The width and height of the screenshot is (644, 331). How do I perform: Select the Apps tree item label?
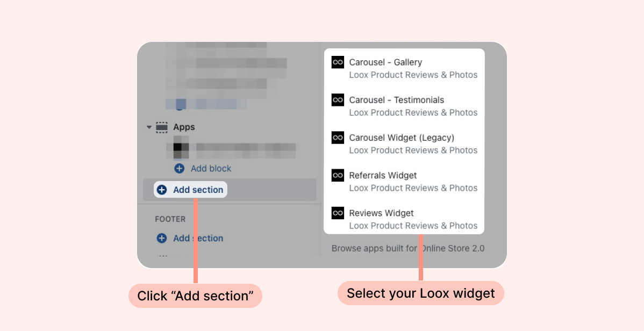[x=184, y=127]
